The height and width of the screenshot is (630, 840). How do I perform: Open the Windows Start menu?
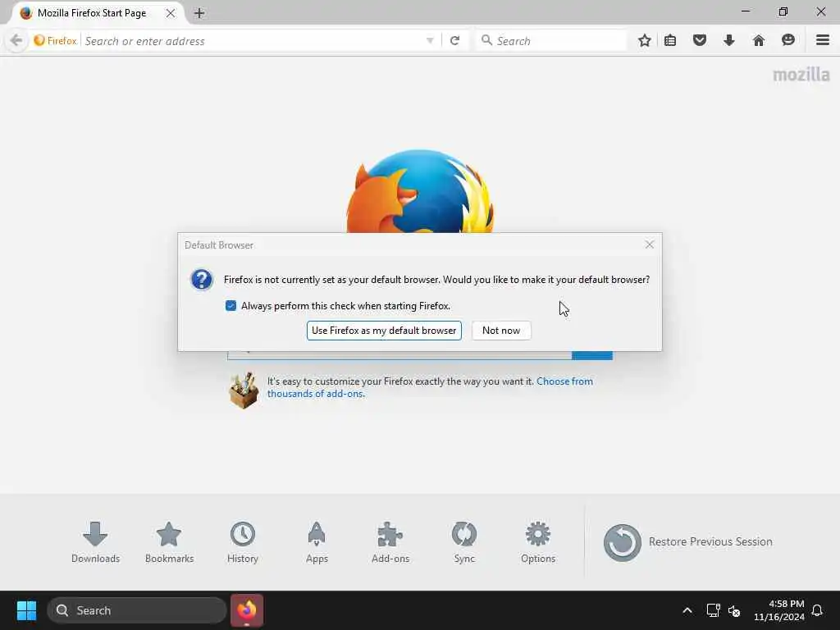click(x=26, y=610)
